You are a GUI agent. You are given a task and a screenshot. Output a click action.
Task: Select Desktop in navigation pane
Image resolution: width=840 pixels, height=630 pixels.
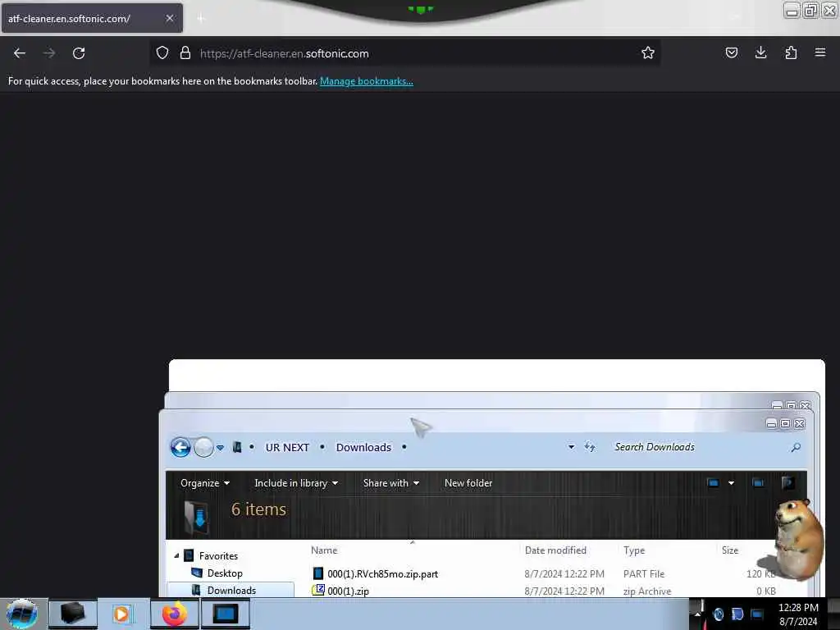[225, 573]
